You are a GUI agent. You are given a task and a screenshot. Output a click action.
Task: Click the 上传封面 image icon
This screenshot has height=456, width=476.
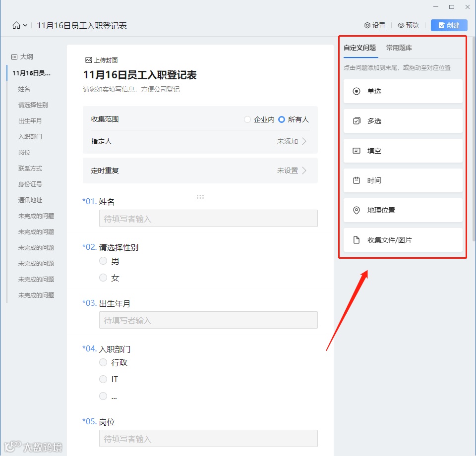coord(88,60)
